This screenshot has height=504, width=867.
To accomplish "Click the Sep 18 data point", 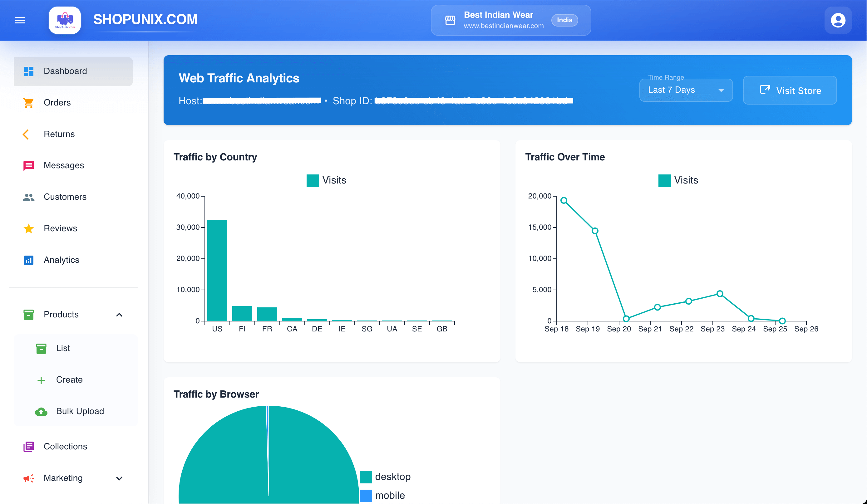I will point(564,200).
